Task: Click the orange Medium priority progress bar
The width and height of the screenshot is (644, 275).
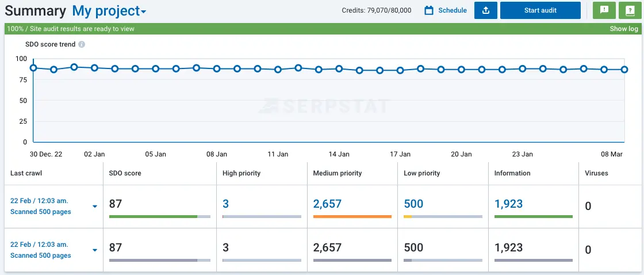Action: pos(352,216)
